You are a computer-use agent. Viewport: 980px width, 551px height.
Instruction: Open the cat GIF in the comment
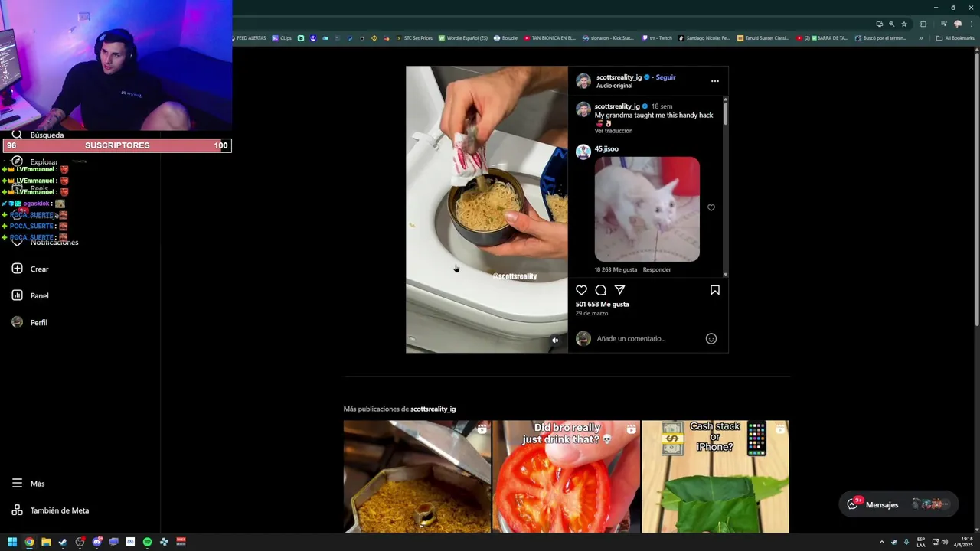(647, 209)
